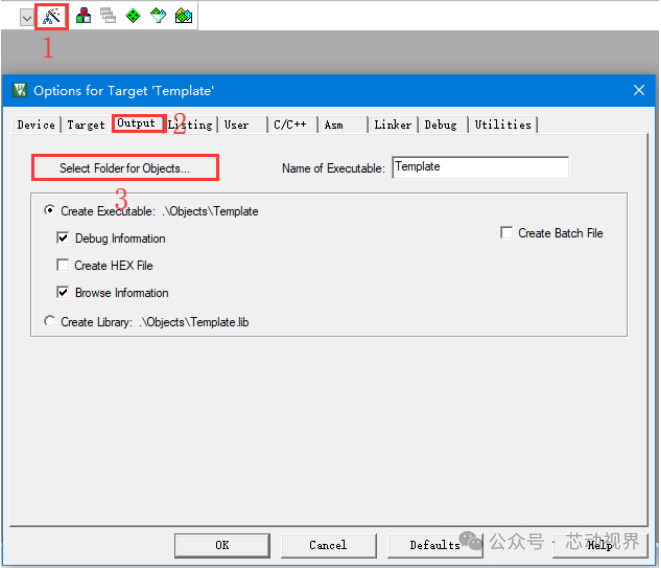The height and width of the screenshot is (568, 661).
Task: Uncheck Browse Information checkbox
Action: tap(63, 292)
